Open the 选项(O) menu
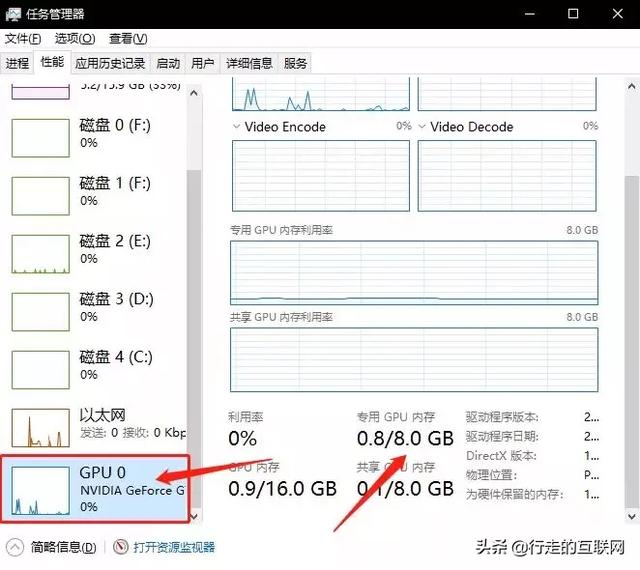Viewport: 640px width, 570px height. pyautogui.click(x=75, y=39)
